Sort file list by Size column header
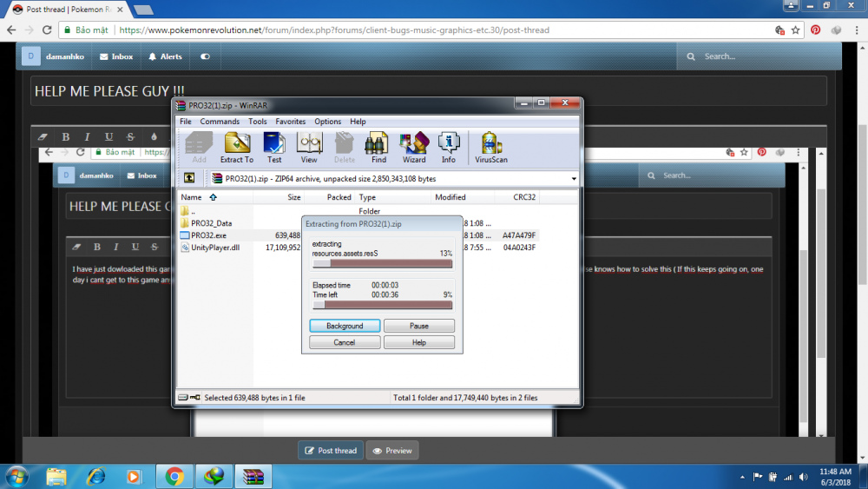868x489 pixels. pos(293,197)
